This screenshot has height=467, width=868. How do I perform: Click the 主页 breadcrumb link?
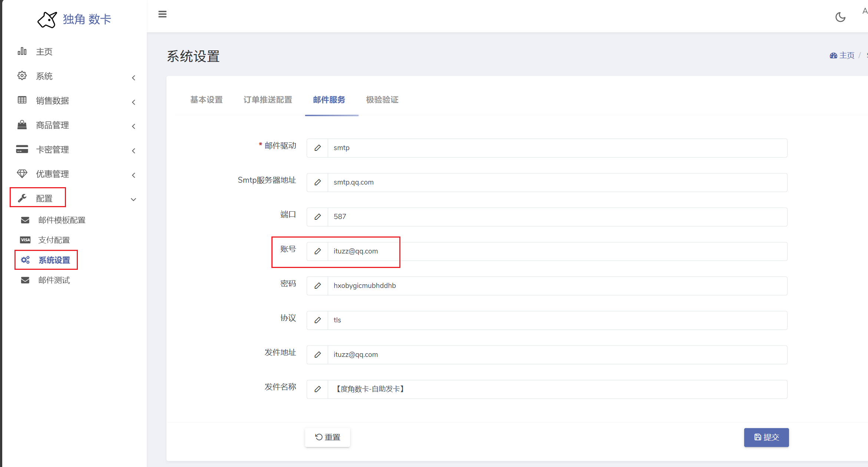[846, 55]
